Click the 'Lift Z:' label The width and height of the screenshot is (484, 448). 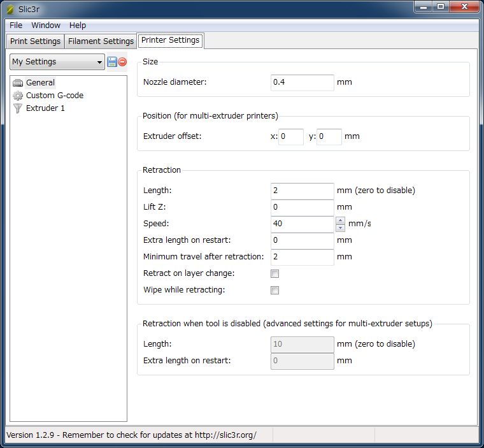point(154,207)
